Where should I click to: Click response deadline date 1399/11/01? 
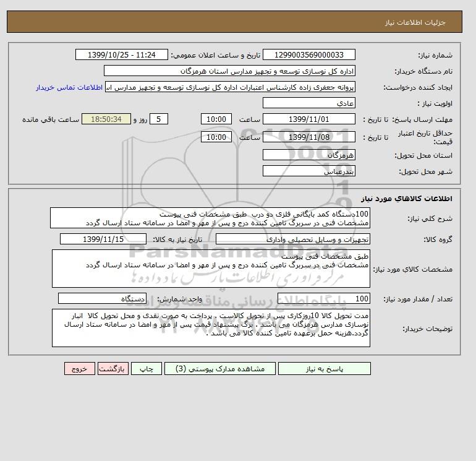[309, 119]
